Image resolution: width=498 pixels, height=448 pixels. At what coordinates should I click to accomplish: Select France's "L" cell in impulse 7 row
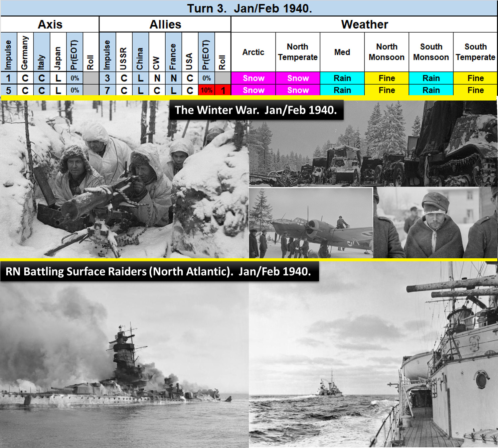click(173, 90)
